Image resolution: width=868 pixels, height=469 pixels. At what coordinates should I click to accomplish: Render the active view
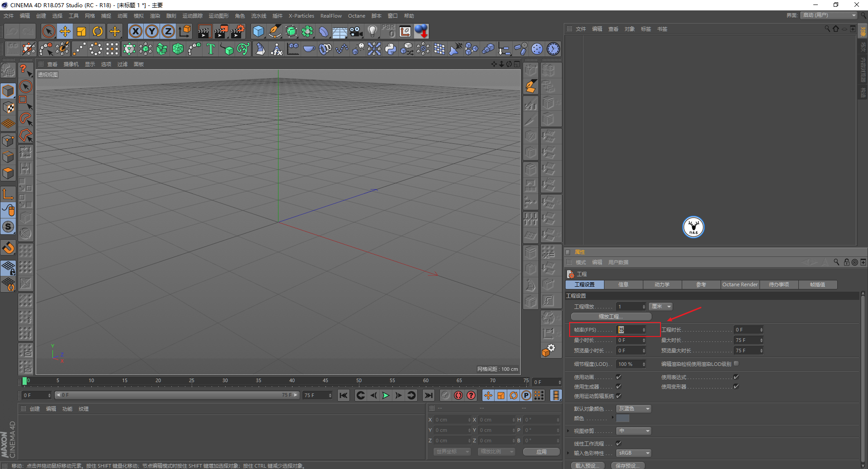[204, 31]
